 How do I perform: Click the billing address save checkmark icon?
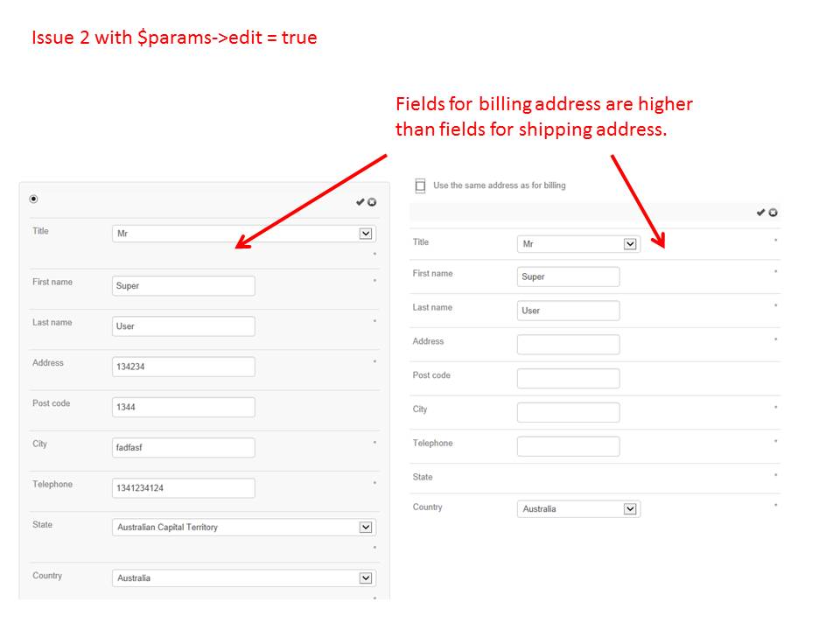(360, 202)
